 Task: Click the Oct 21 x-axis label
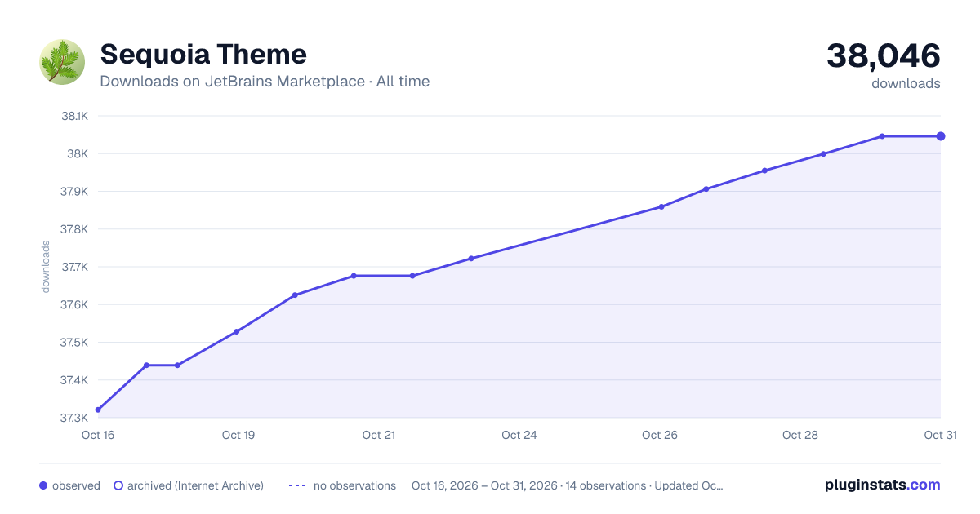[379, 435]
